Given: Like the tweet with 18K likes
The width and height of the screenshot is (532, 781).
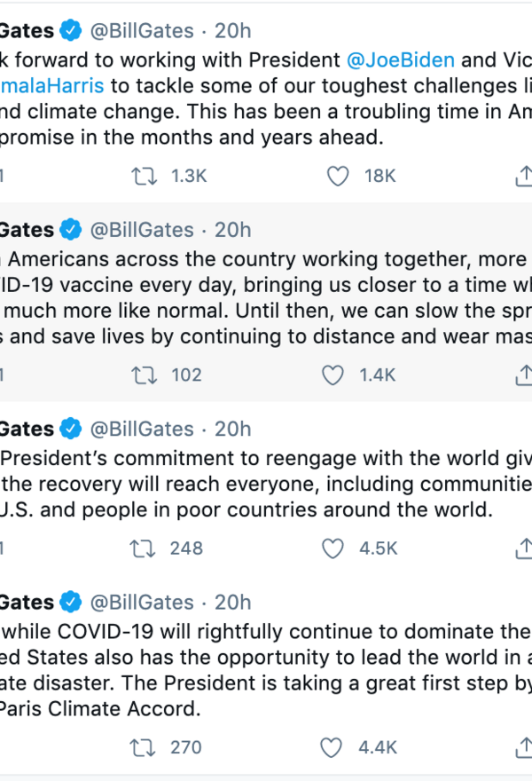Looking at the screenshot, I should coord(338,177).
